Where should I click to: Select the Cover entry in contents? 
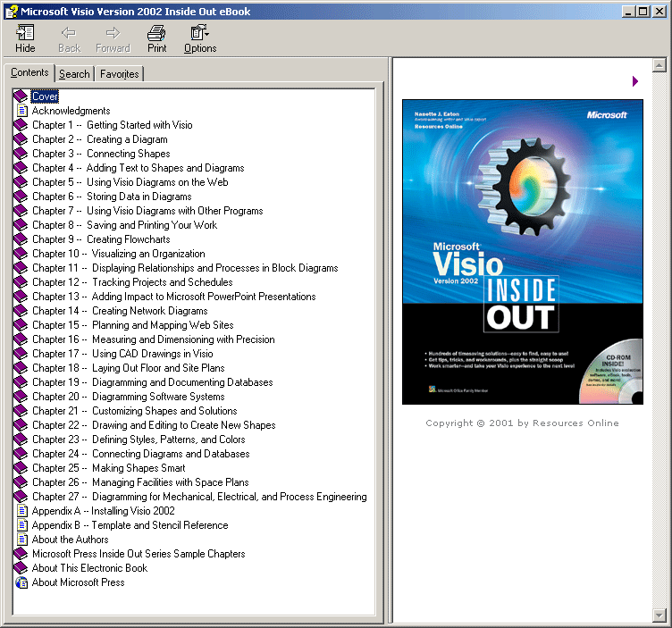45,96
